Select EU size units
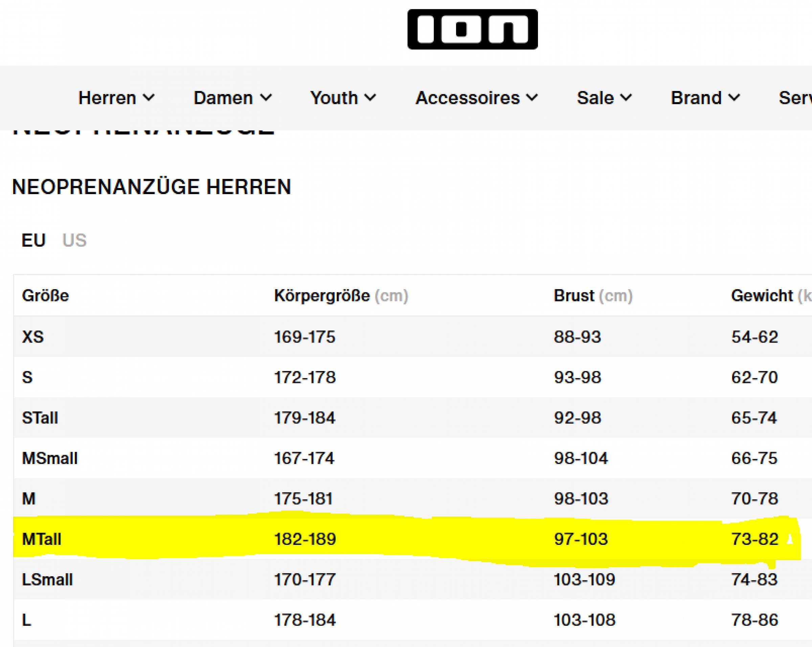 (33, 240)
